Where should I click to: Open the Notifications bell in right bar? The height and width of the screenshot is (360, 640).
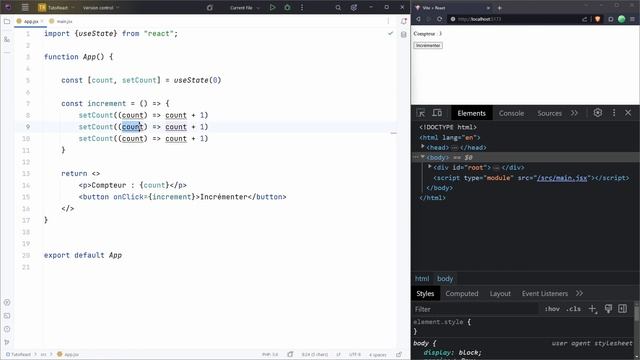[x=404, y=21]
